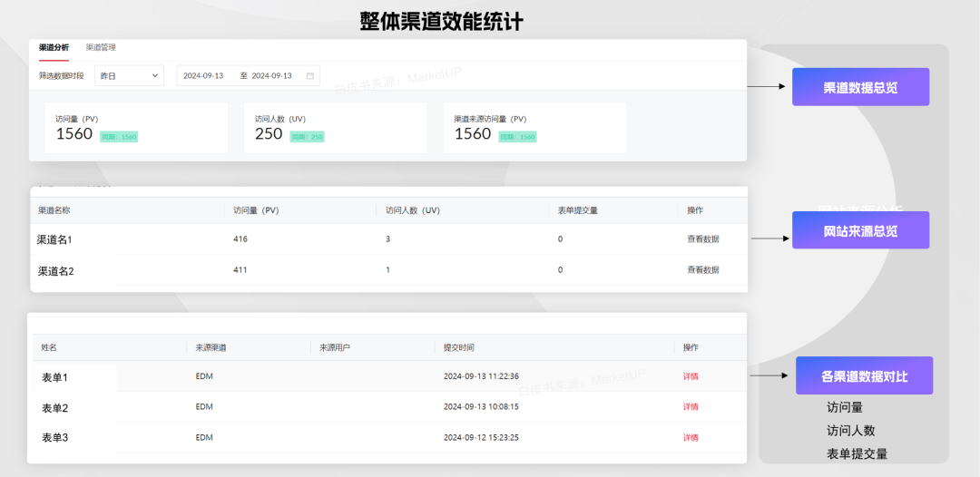Click the 提交时间 column header

coord(458,347)
